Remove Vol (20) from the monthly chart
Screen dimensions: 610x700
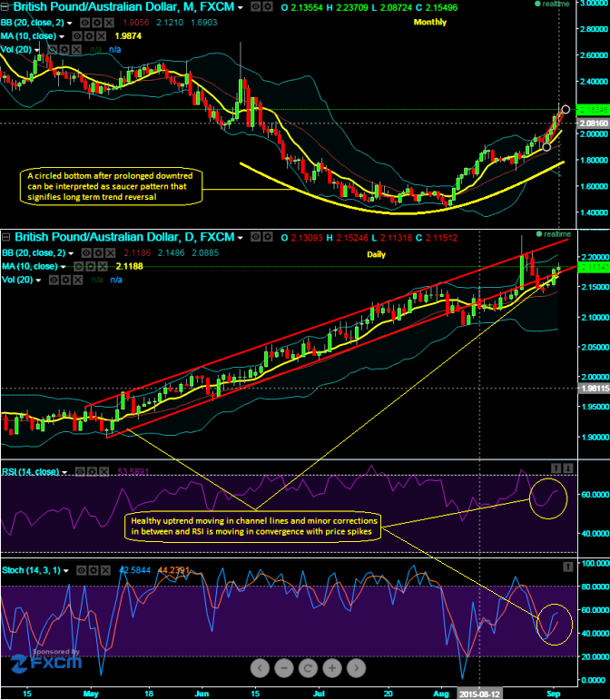pos(77,50)
